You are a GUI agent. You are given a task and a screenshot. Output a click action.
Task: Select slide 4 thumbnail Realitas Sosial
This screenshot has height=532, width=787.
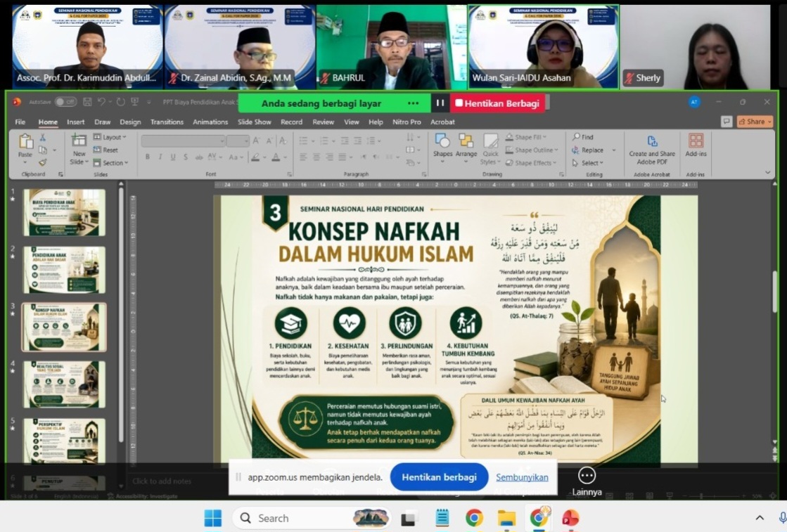click(64, 384)
